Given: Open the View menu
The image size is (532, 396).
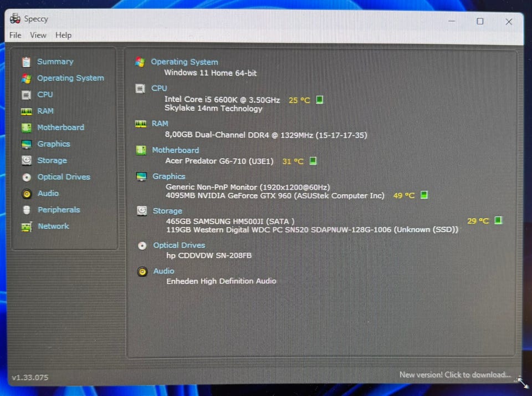Looking at the screenshot, I should pos(38,35).
